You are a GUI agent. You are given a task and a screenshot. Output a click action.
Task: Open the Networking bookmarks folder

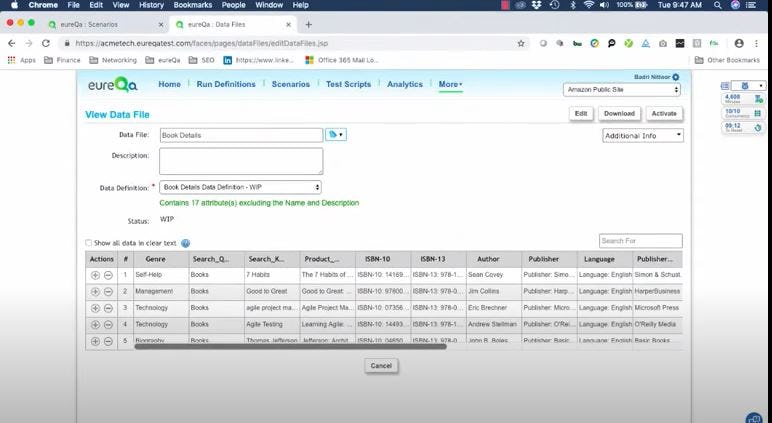coord(113,60)
